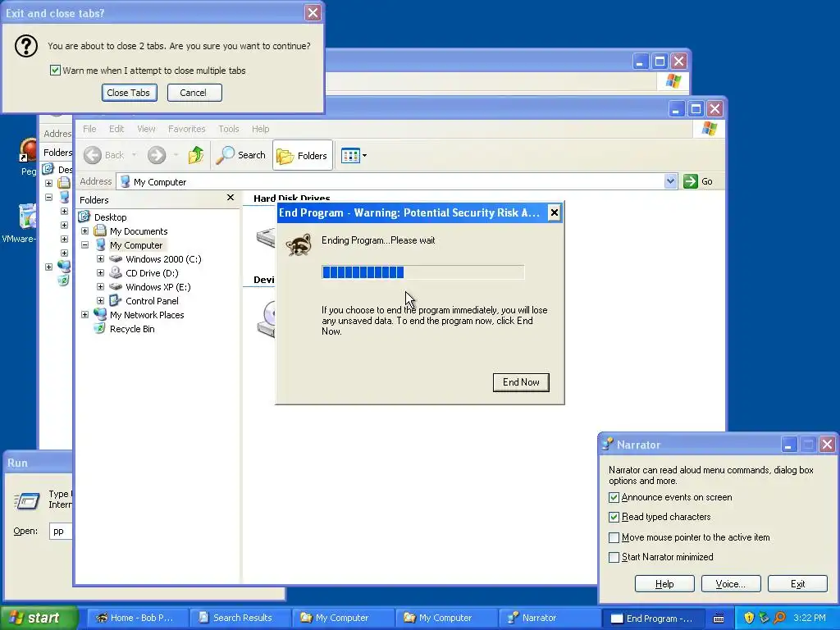This screenshot has height=630, width=840.
Task: Switch to Narrator taskbar button
Action: click(x=549, y=618)
